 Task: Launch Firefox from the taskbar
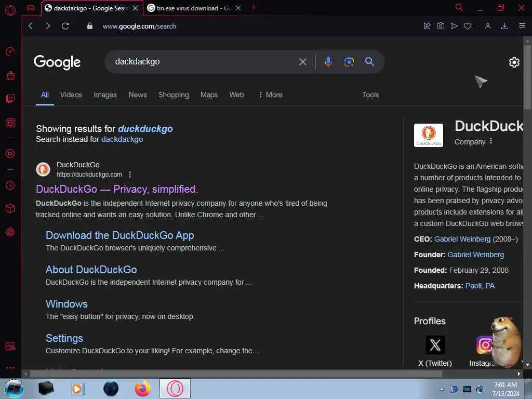[x=142, y=389]
